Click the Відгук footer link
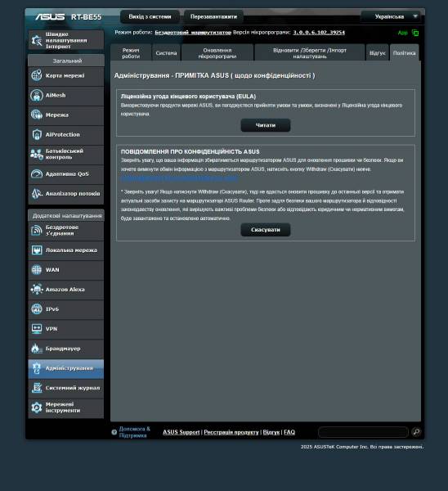Image resolution: width=448 pixels, height=491 pixels. click(271, 432)
